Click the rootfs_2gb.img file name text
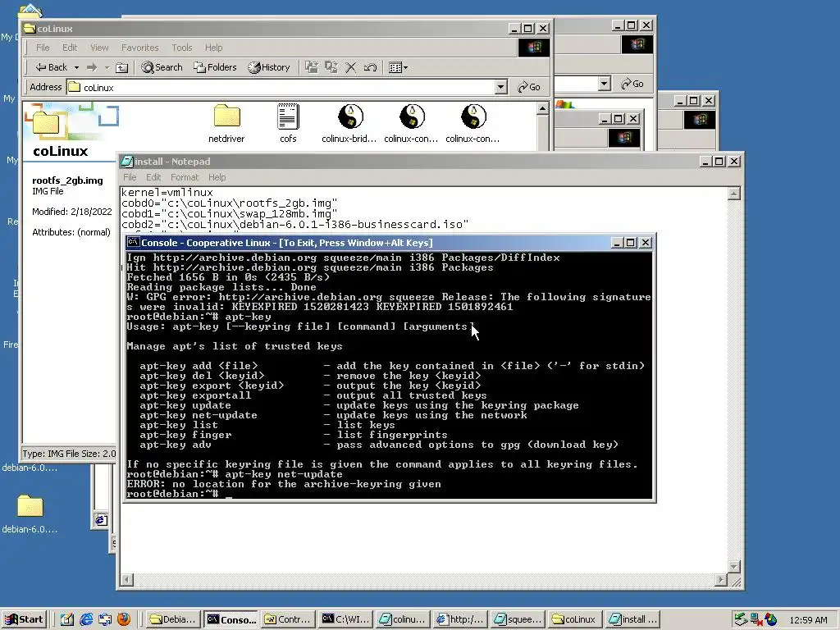Image resolution: width=840 pixels, height=630 pixels. tap(67, 180)
